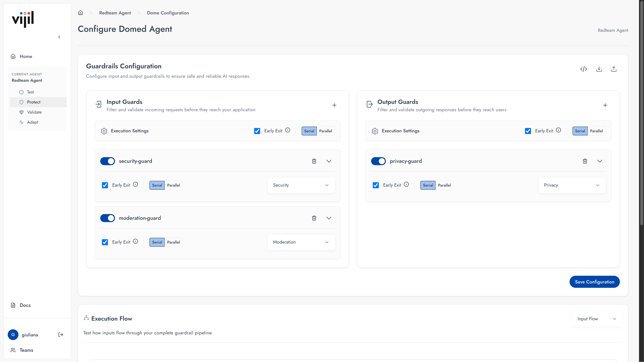Open the Adapt section in the sidebar
Screen dimensions: 644x362
pos(33,122)
